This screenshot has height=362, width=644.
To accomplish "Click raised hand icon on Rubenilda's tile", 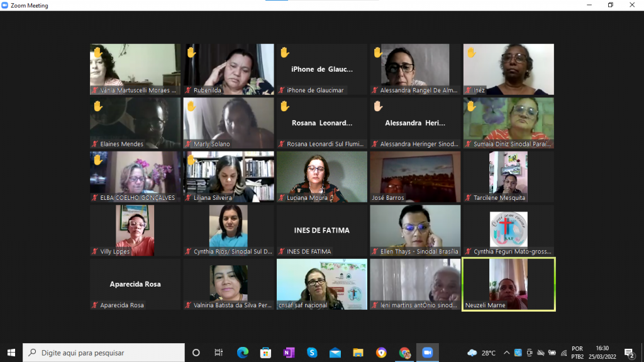I will click(191, 53).
